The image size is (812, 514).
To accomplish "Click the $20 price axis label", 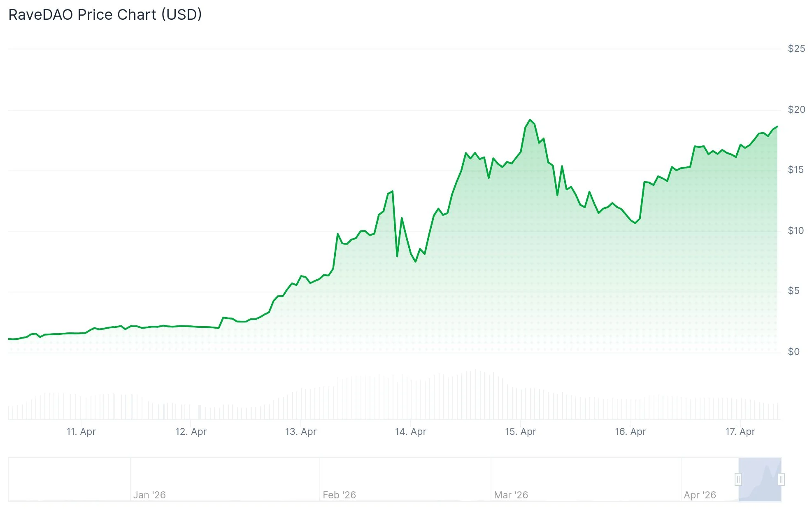I will [796, 110].
